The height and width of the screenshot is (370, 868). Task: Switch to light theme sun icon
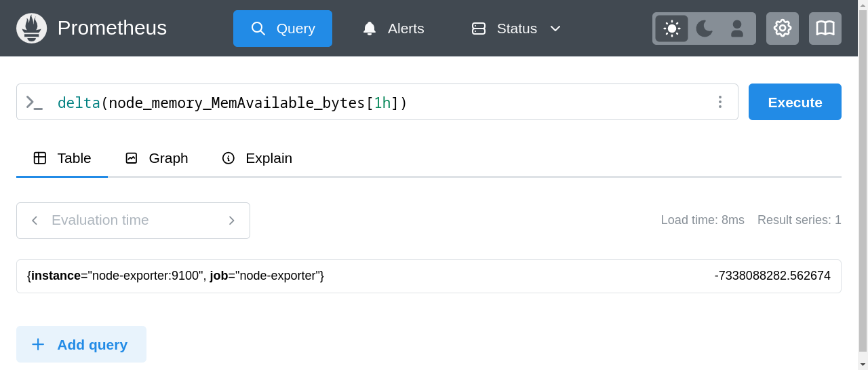[x=672, y=29]
